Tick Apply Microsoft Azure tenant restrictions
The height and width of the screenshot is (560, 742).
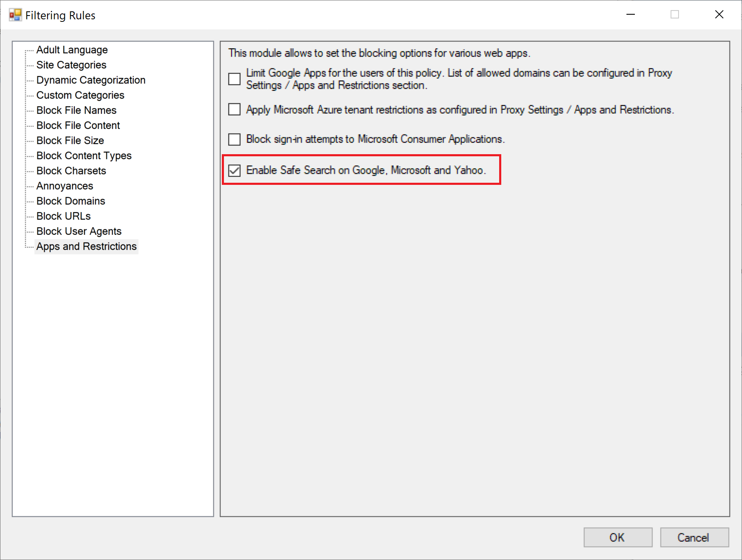point(234,110)
